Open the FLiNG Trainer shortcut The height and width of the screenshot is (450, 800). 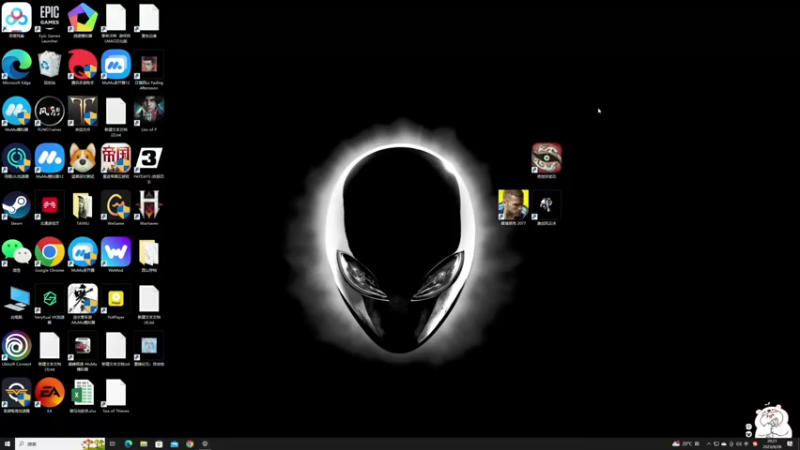click(49, 114)
